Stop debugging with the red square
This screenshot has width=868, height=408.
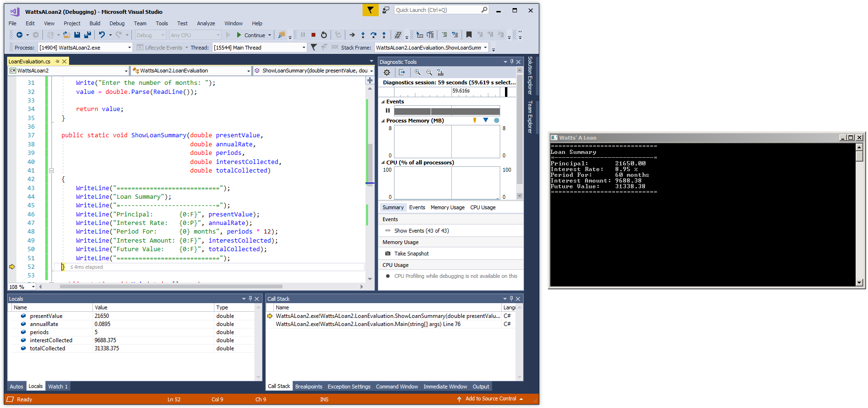(x=313, y=35)
